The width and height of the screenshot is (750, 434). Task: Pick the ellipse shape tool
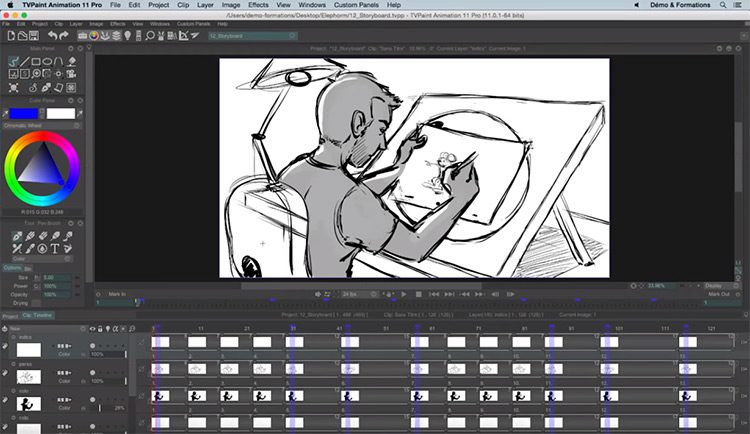click(47, 61)
